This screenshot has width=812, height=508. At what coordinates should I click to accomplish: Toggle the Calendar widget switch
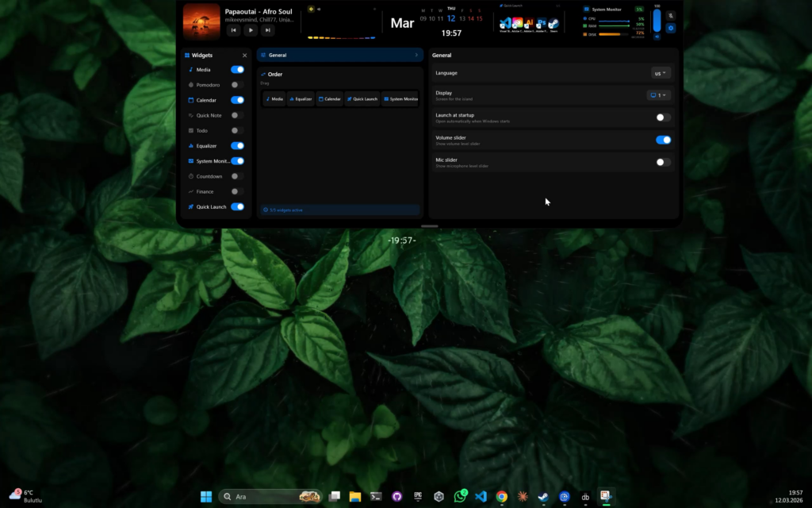pyautogui.click(x=237, y=100)
